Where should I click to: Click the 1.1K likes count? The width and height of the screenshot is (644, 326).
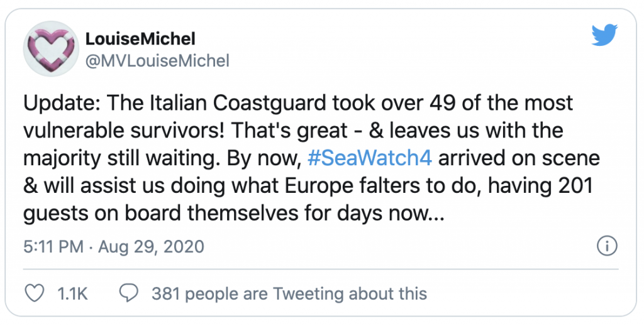(72, 293)
